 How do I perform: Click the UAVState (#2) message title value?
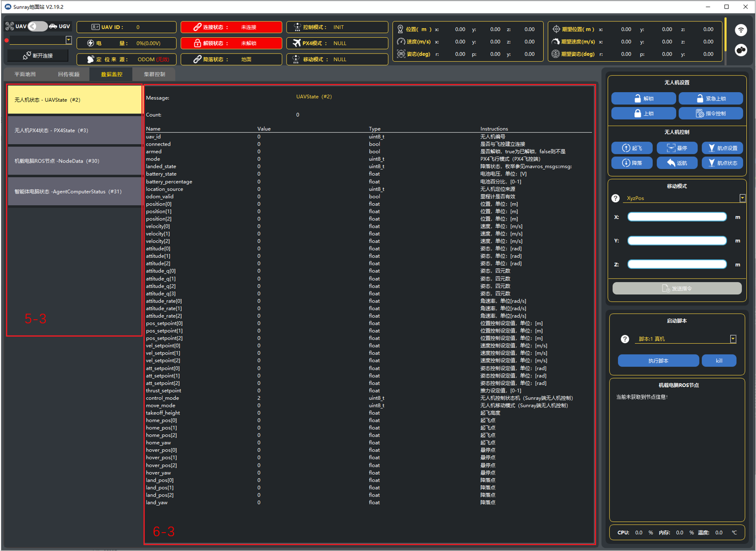(x=314, y=97)
